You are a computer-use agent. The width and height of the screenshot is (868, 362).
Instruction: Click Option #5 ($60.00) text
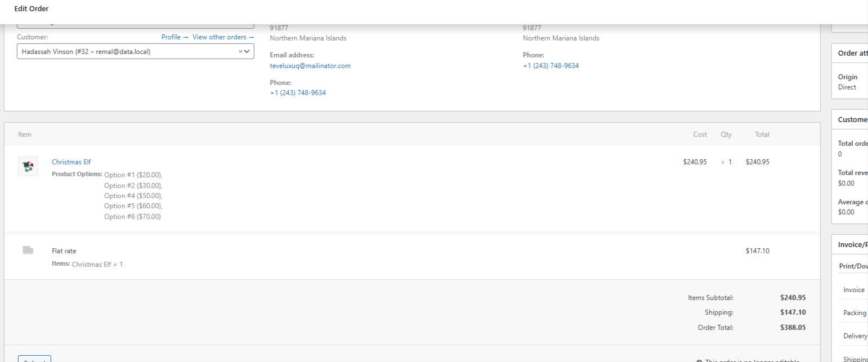pyautogui.click(x=133, y=206)
